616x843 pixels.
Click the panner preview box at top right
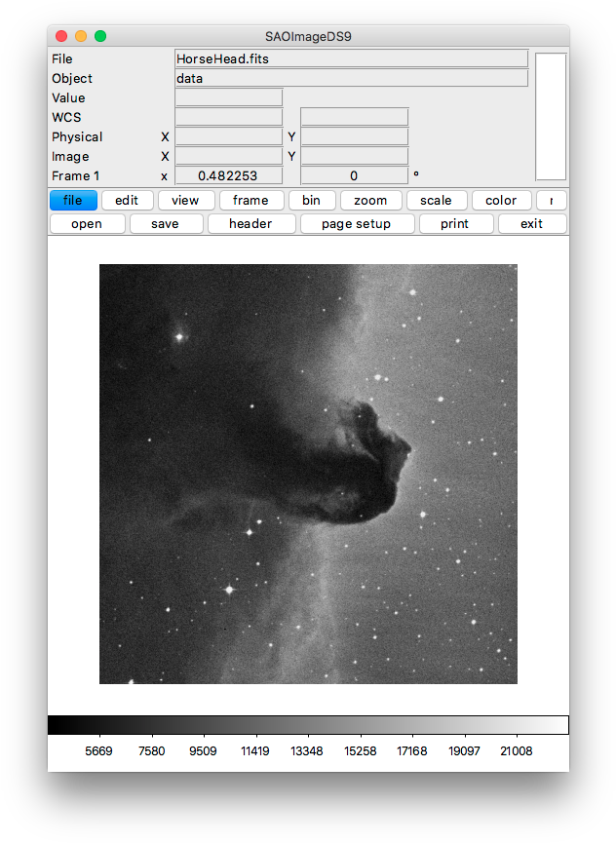click(x=551, y=116)
